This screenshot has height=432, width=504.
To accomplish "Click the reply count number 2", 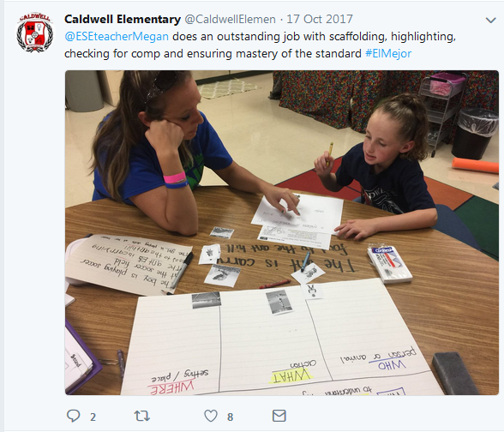I will click(93, 417).
